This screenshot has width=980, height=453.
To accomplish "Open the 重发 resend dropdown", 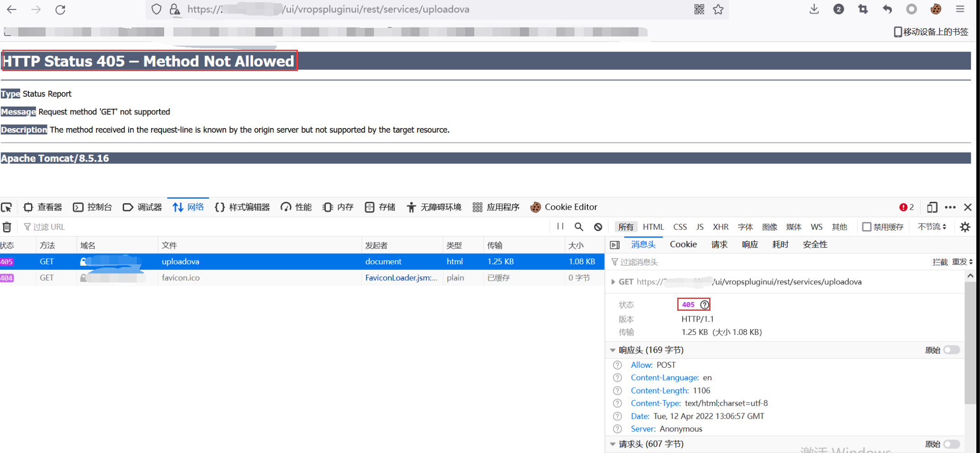I will [x=963, y=262].
